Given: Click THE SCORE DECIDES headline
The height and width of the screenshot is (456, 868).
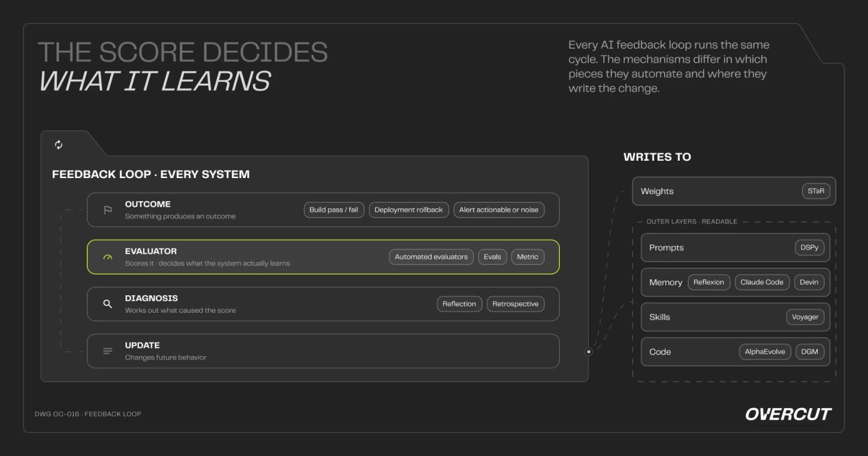Looking at the screenshot, I should [183, 53].
